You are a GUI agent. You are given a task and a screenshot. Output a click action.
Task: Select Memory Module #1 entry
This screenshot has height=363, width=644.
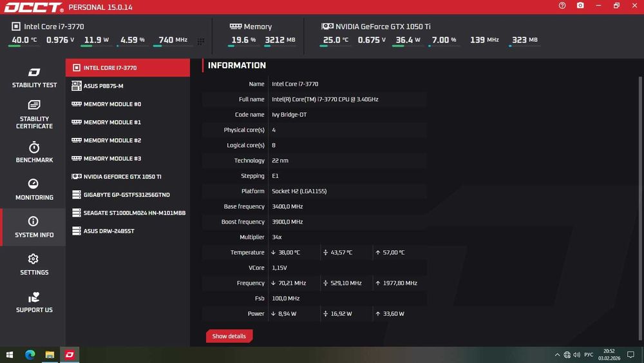point(128,122)
